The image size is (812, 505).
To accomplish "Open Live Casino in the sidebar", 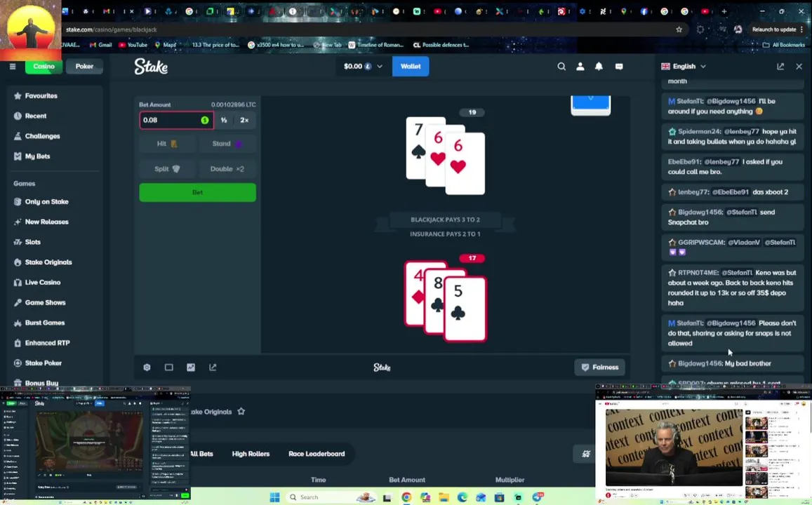I will pyautogui.click(x=54, y=283).
